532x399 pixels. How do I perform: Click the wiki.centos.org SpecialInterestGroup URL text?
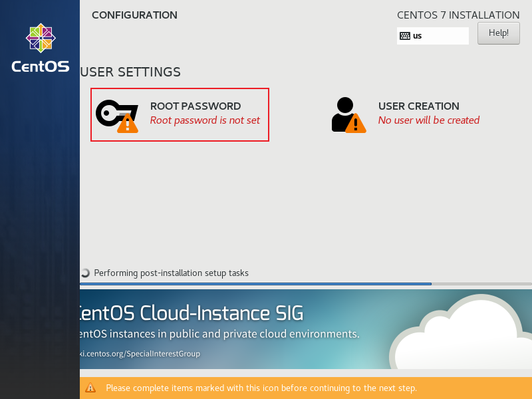[140, 354]
